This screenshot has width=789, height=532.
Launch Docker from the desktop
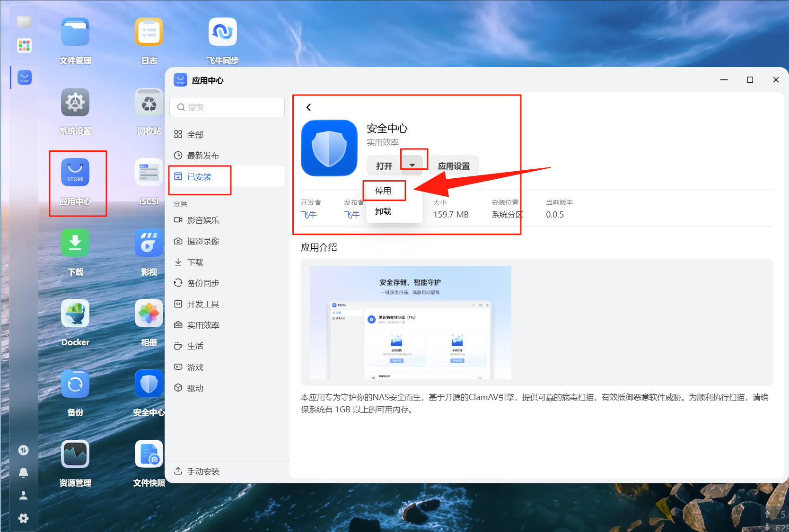[75, 314]
